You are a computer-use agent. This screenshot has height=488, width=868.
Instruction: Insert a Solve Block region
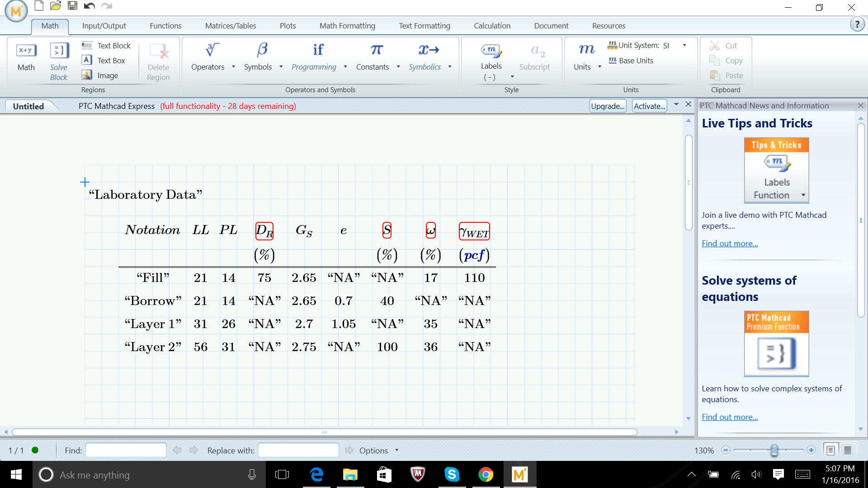tap(59, 61)
